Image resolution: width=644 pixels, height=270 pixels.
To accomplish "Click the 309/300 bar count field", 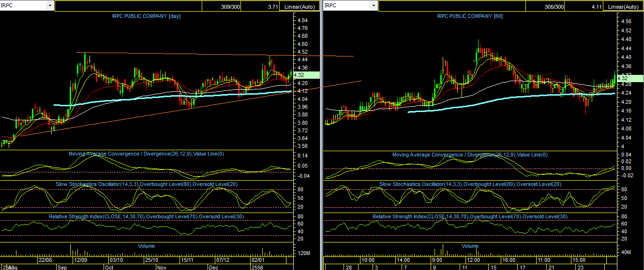I will pos(221,7).
